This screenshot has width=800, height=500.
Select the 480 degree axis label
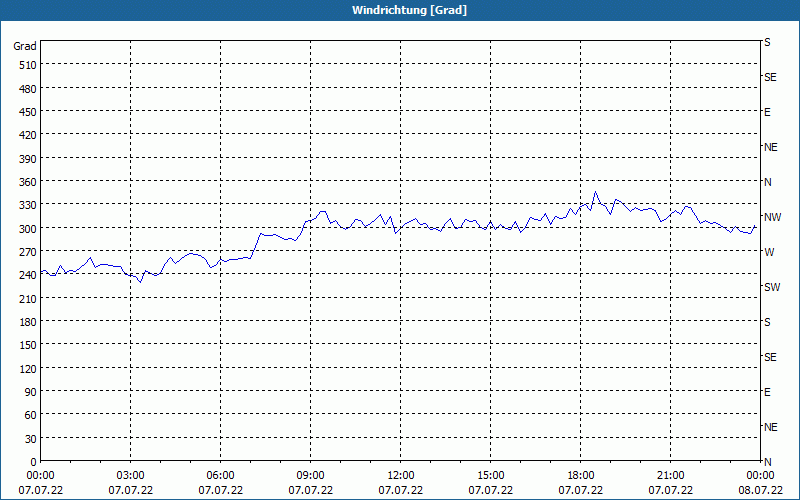click(x=28, y=89)
